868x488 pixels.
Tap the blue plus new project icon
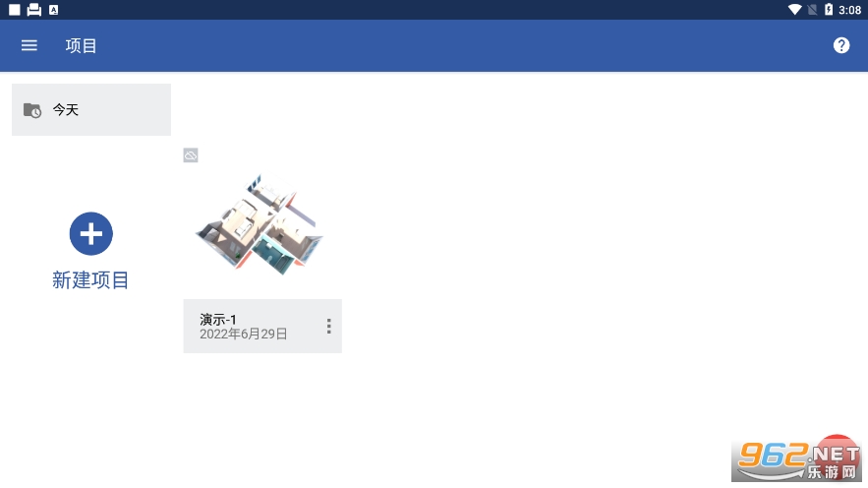click(91, 234)
